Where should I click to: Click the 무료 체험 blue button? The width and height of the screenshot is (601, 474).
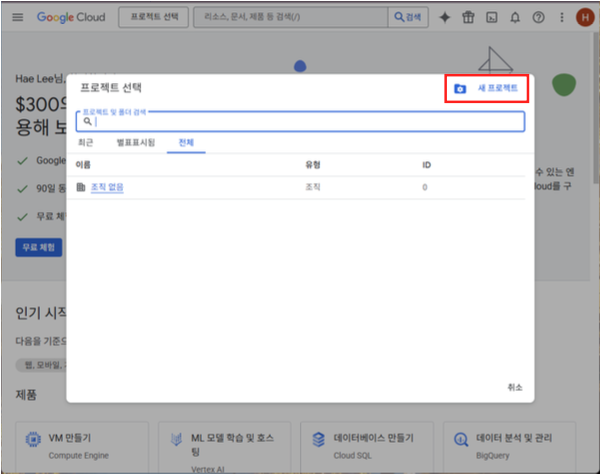39,248
